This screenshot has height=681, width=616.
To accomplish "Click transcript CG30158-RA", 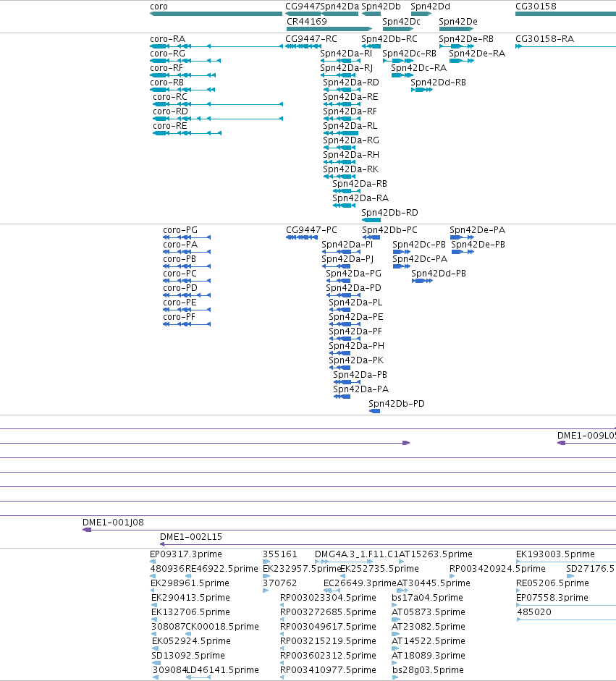I will pos(545,39).
